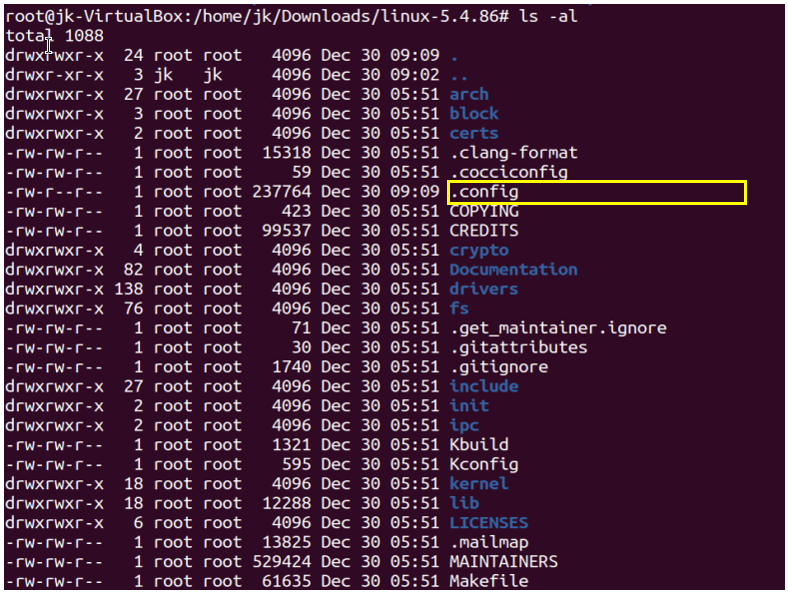
Task: Click the Documentation directory name
Action: [514, 270]
